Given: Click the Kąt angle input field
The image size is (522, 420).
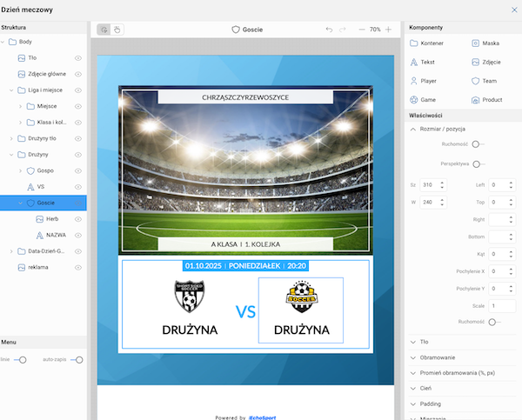Looking at the screenshot, I should (x=502, y=254).
